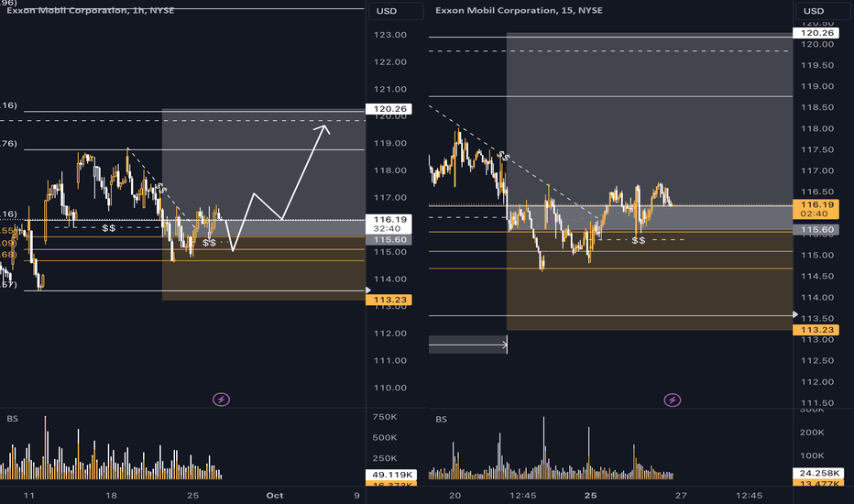
Task: Click the small date range arrow box on 15-minute chart
Action: (x=468, y=345)
